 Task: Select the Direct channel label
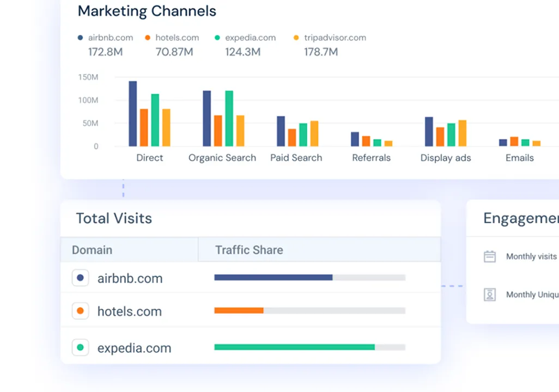[149, 158]
